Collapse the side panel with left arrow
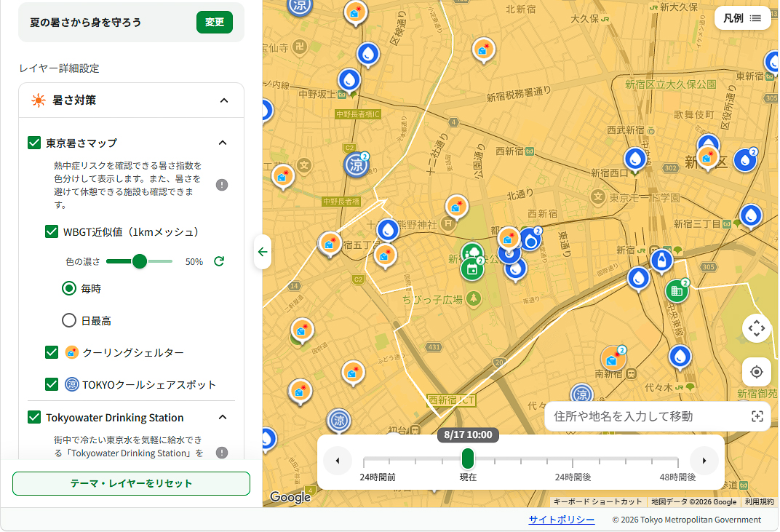 click(263, 252)
